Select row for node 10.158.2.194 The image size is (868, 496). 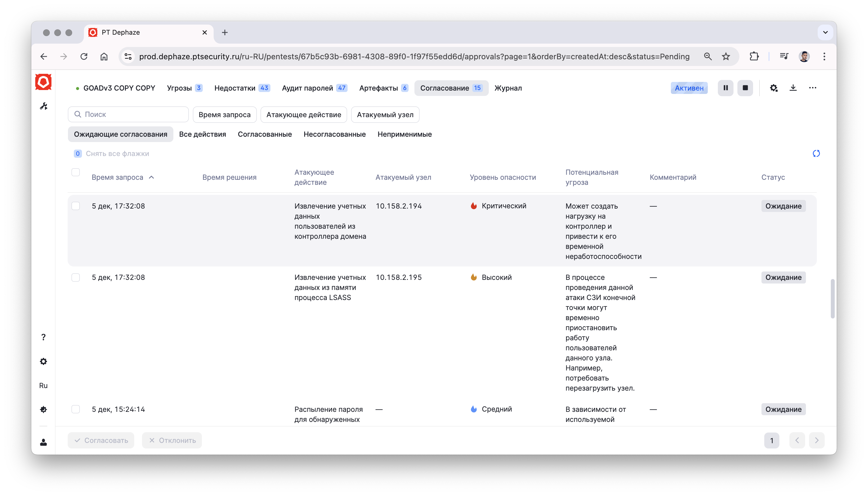[76, 206]
